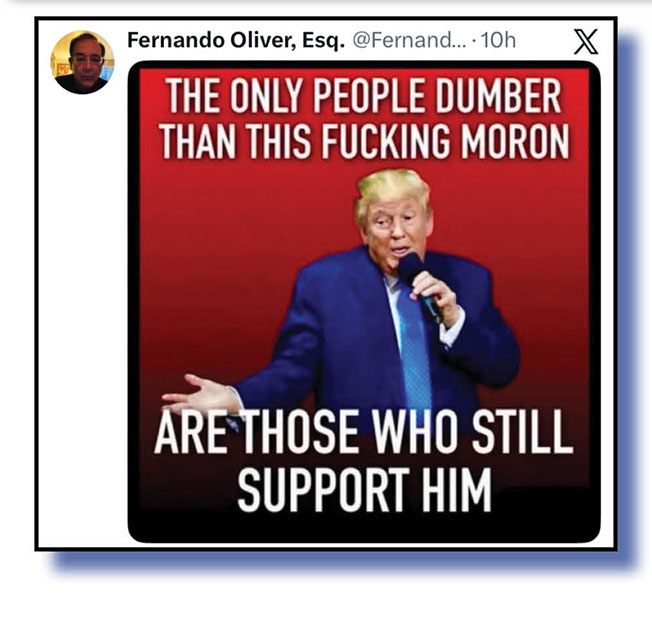Viewport: 652px width, 620px height.
Task: Select the word MORON in the meme
Action: point(514,141)
